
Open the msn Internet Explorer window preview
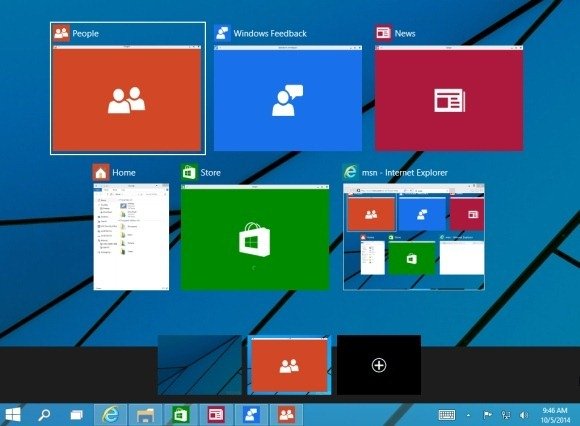414,237
